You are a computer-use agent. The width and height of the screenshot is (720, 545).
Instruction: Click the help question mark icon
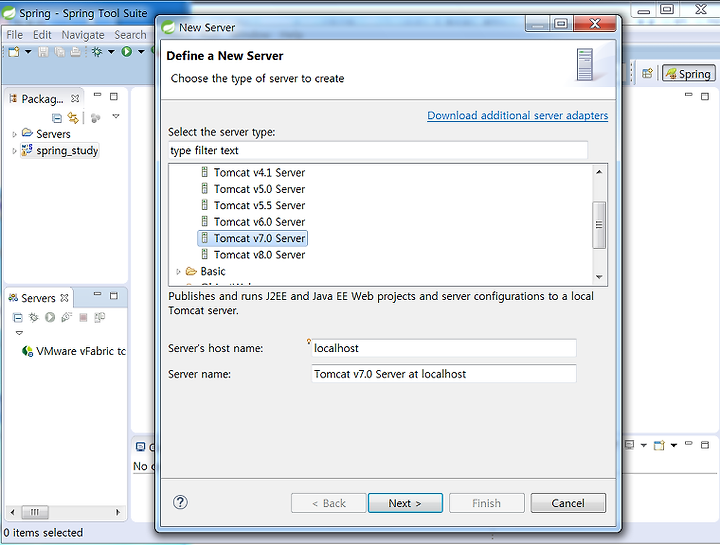[x=180, y=502]
